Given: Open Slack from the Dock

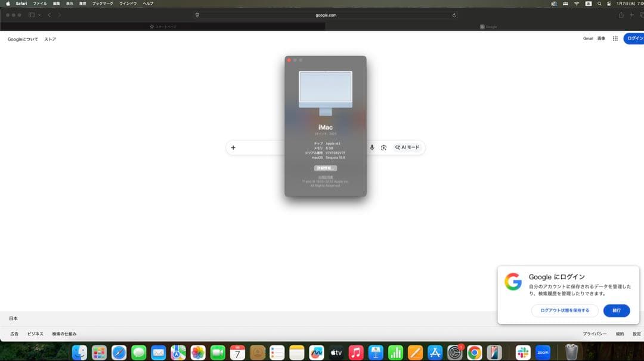Looking at the screenshot, I should pos(522,353).
